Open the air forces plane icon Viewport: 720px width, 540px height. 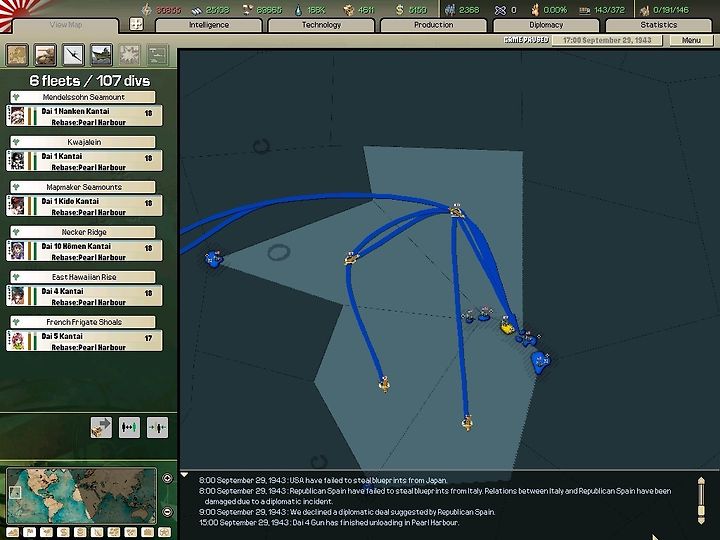[73, 55]
